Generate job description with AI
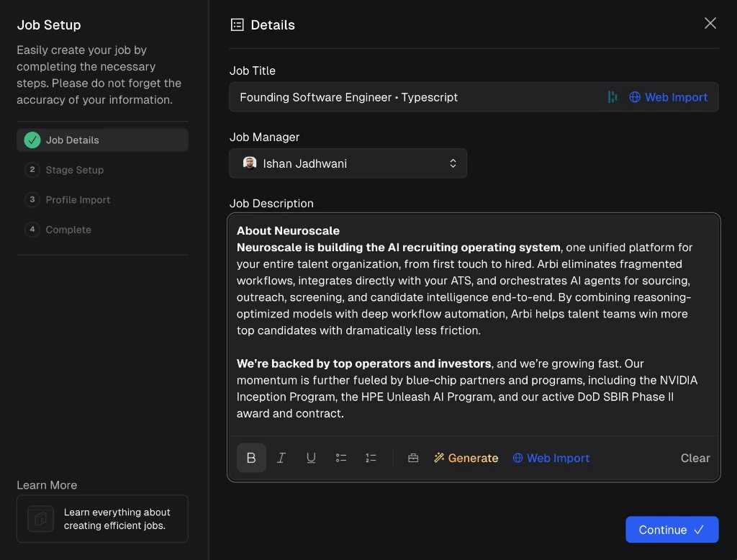Image resolution: width=737 pixels, height=560 pixels. [x=466, y=458]
